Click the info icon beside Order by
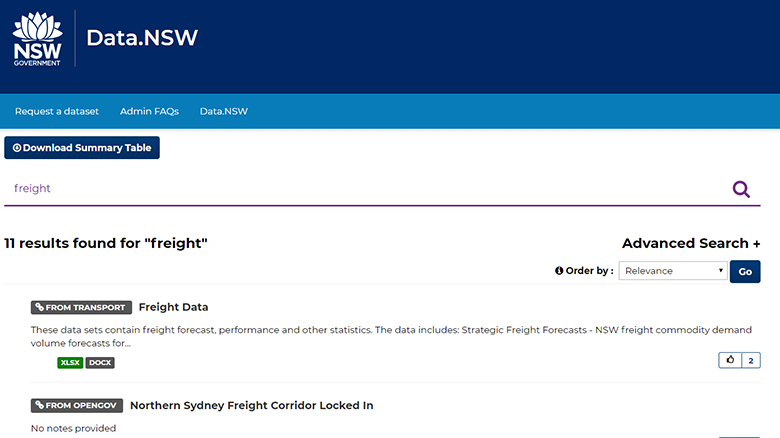Viewport: 780px width, 438px height. pyautogui.click(x=559, y=271)
